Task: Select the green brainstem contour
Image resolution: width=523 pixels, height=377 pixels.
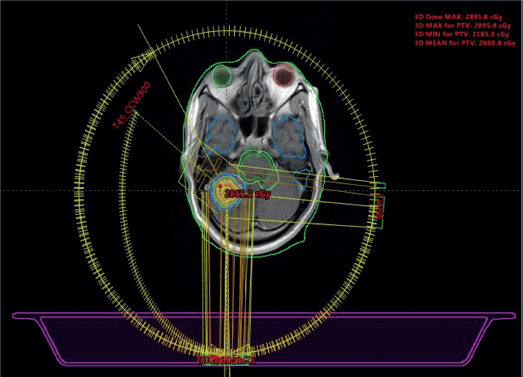Action: 257,168
